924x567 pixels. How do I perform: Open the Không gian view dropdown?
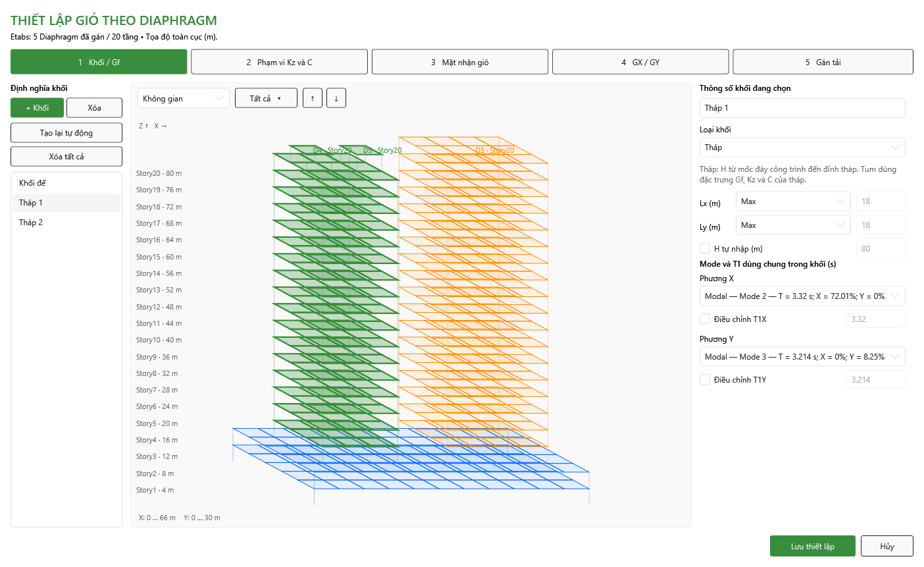point(184,98)
